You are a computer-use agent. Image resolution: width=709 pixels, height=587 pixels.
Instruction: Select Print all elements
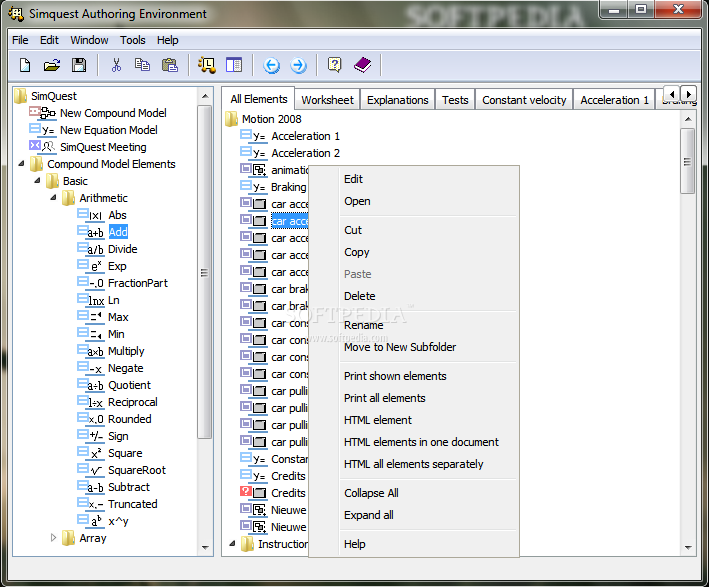pos(413,398)
